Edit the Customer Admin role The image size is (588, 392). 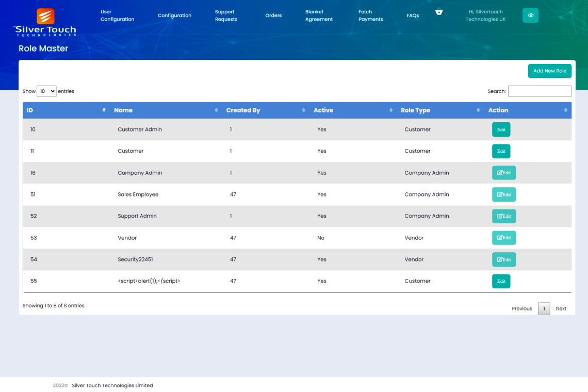click(x=501, y=129)
